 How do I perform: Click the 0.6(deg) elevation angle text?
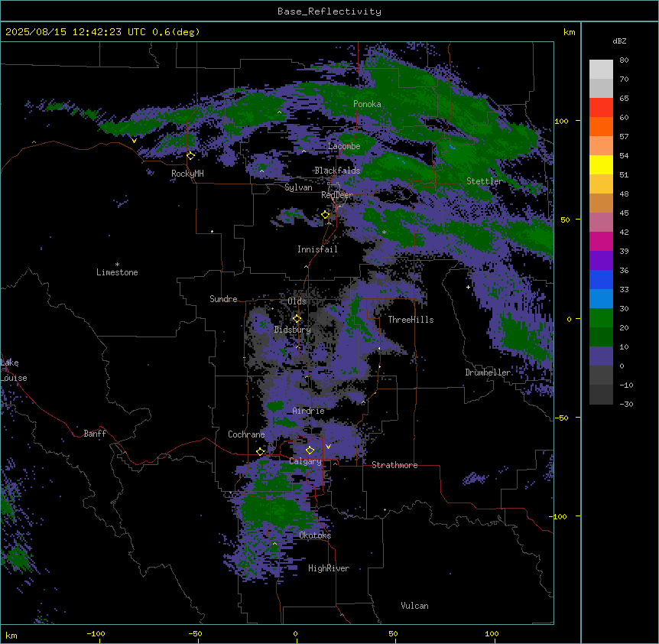[176, 32]
